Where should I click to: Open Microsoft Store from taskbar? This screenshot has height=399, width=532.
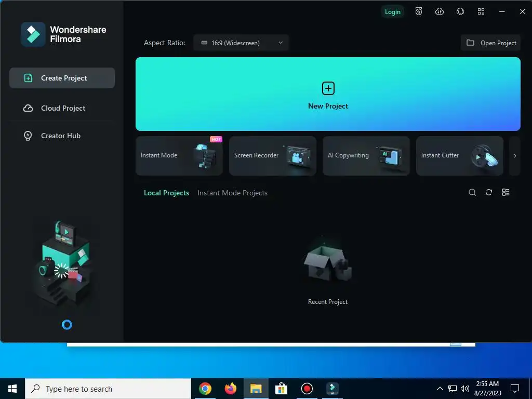pos(281,389)
